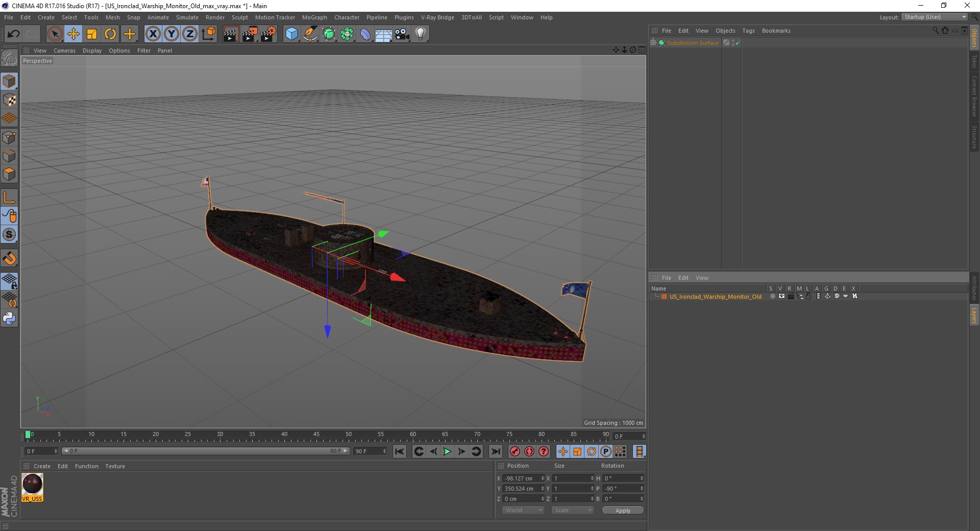The height and width of the screenshot is (531, 980).
Task: Open the Mesh menu
Action: click(112, 17)
